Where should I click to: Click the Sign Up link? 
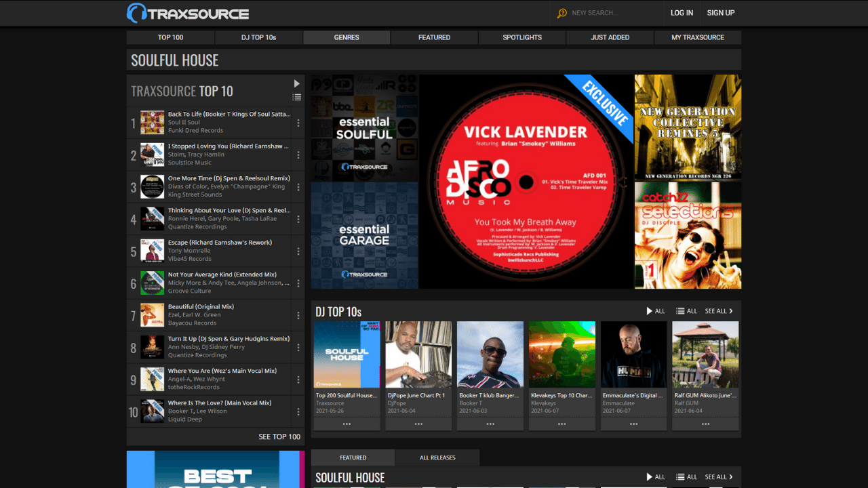pyautogui.click(x=720, y=13)
